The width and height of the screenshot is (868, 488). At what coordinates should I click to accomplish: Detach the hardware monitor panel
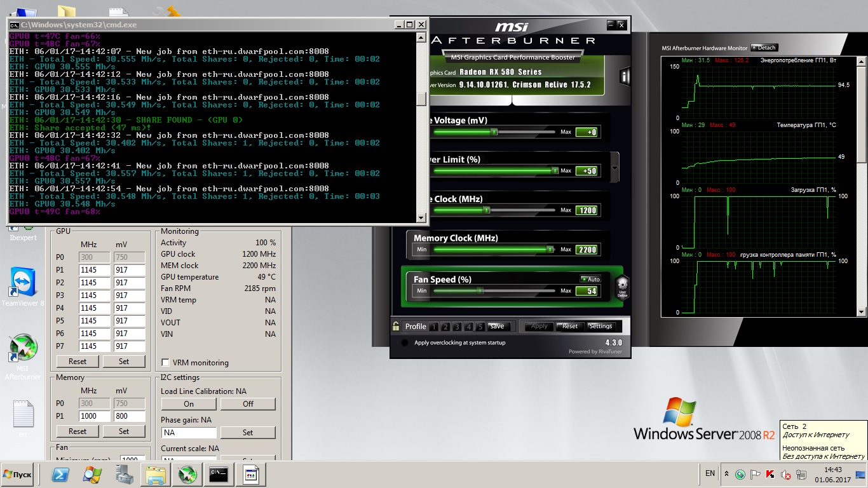point(764,48)
